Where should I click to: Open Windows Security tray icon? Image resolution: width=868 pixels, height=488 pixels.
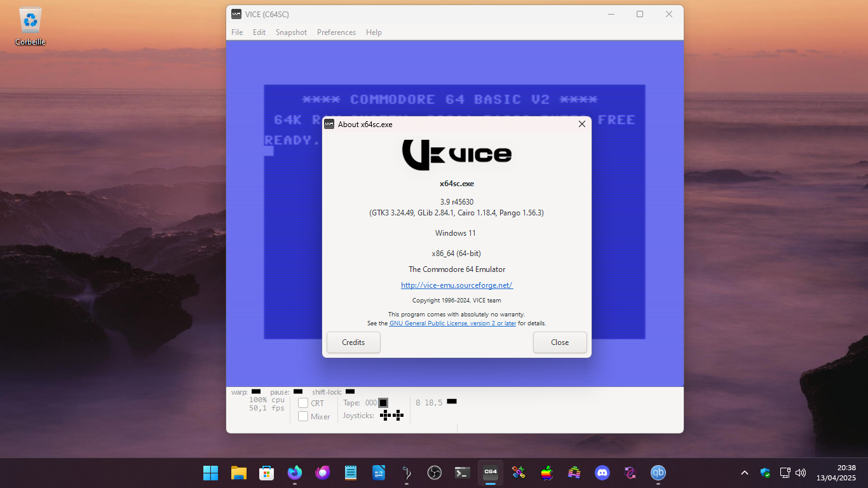click(765, 473)
